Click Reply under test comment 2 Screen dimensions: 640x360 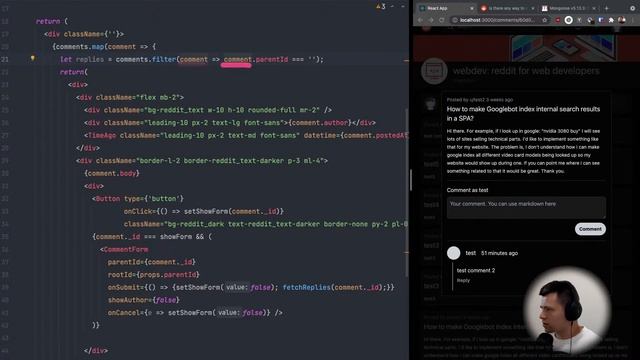[463, 280]
